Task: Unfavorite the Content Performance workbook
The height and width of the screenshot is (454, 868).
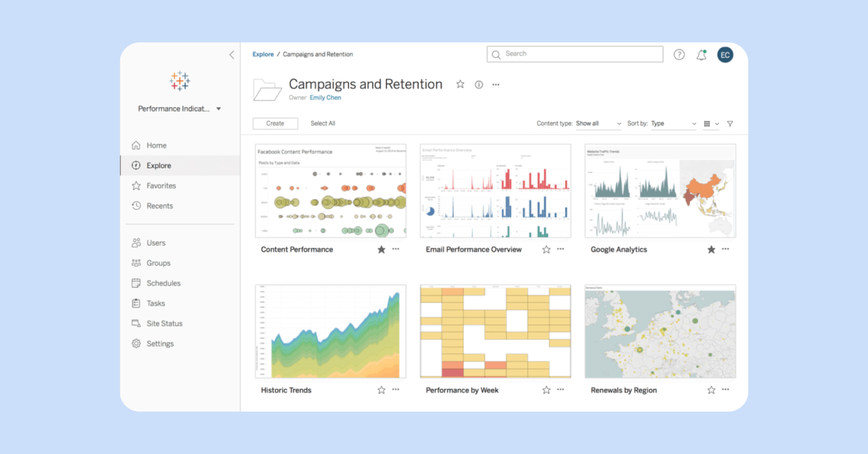Action: click(382, 249)
